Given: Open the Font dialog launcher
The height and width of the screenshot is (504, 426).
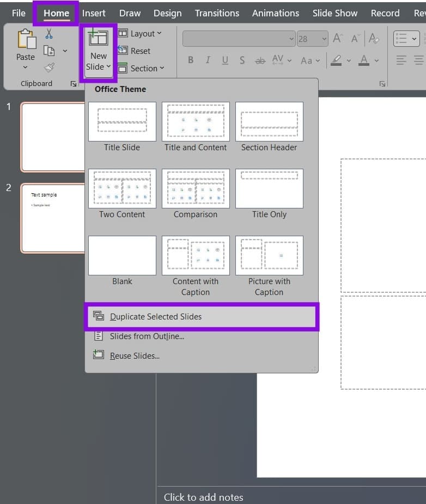Looking at the screenshot, I should [x=382, y=84].
